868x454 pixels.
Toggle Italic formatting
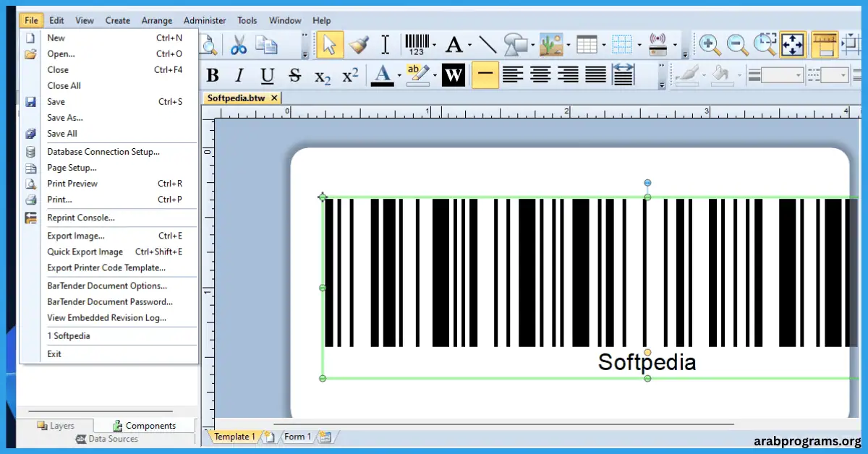[239, 75]
